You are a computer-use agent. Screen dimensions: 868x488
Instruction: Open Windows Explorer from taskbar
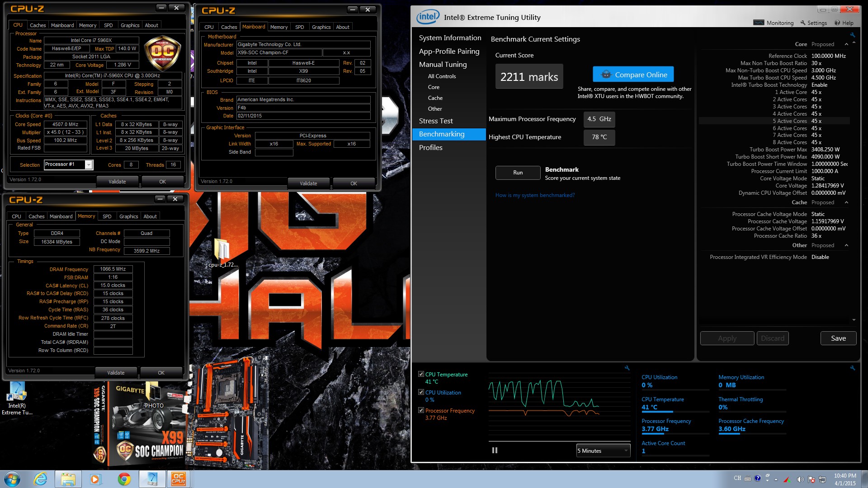pyautogui.click(x=68, y=479)
